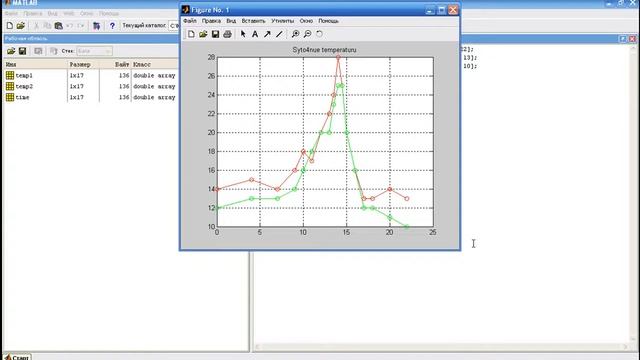Select the Insert Line tool
The image size is (640, 360).
pos(279,34)
